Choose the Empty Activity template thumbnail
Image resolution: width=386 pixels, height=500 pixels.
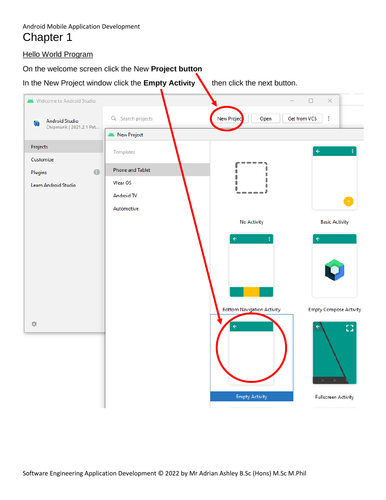[x=251, y=353]
